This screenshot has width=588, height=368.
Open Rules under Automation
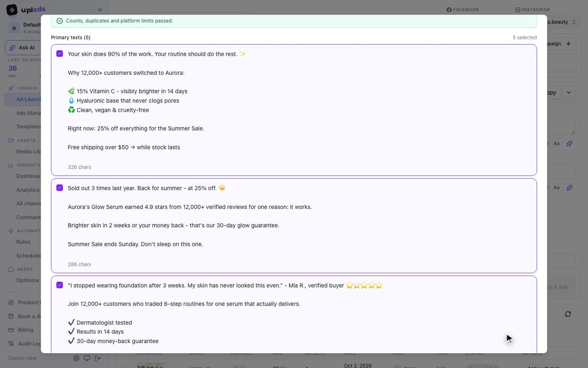coord(23,242)
